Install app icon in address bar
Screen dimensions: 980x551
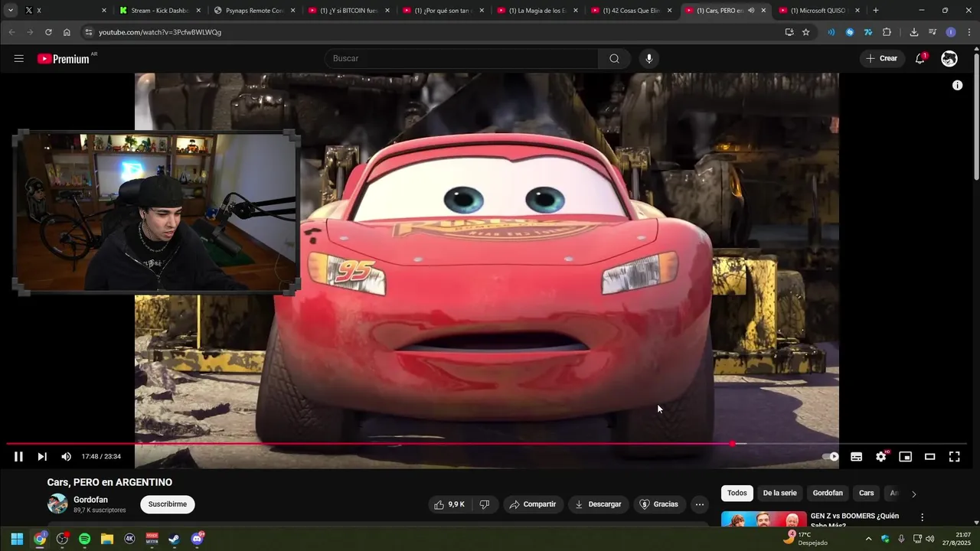789,32
